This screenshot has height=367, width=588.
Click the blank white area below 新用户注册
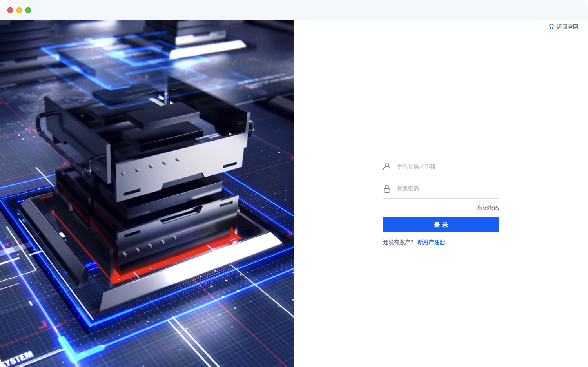click(x=441, y=306)
